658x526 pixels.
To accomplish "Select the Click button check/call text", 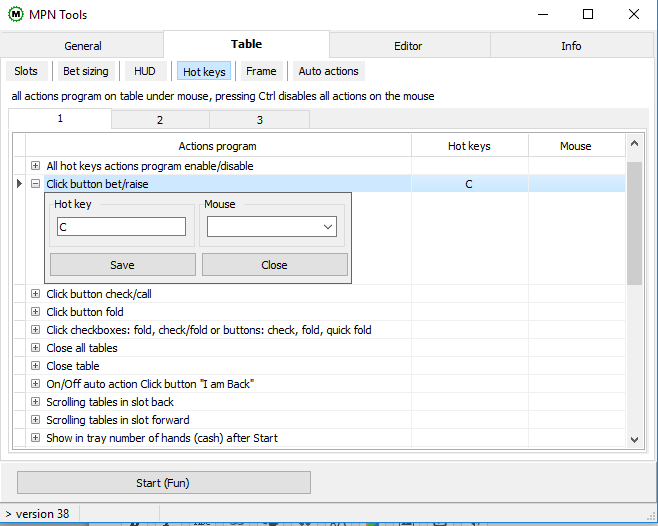I will pos(99,294).
